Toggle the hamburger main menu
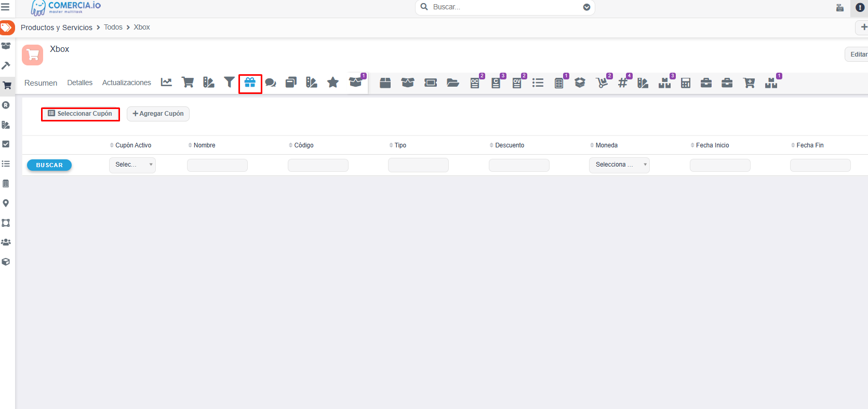This screenshot has height=409, width=868. tap(5, 7)
